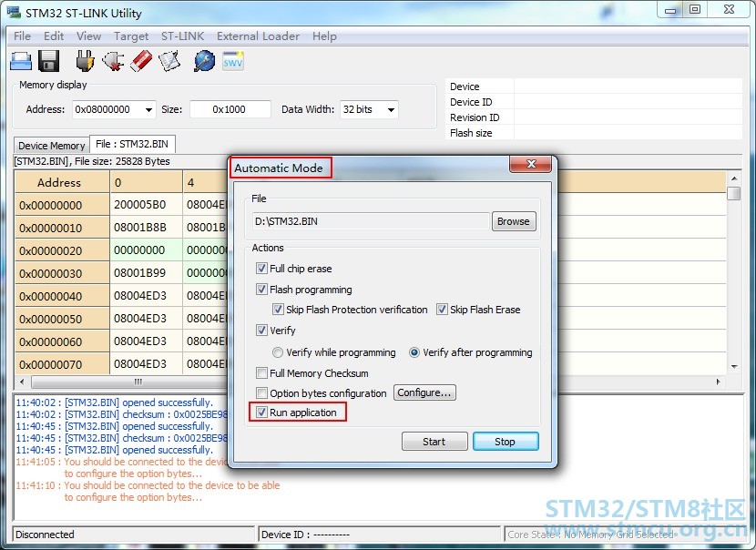Enable Full Memory Checksum
Viewport: 756px width, 550px height.
(261, 373)
